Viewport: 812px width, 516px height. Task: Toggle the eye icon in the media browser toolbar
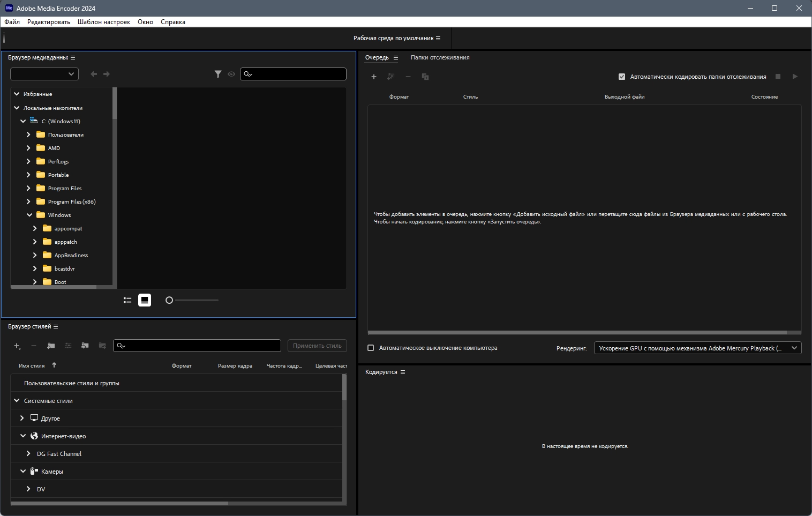pos(231,74)
